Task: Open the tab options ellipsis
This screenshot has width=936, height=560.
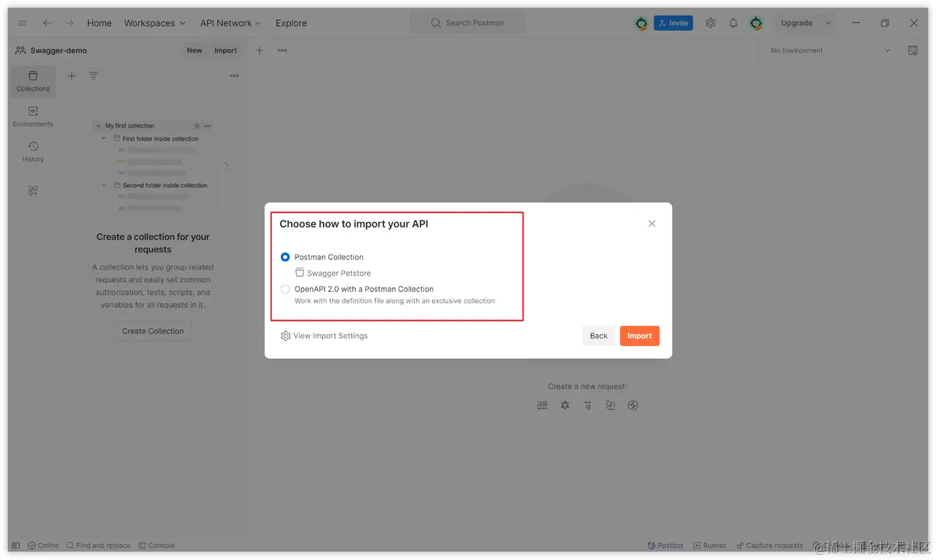Action: (282, 50)
